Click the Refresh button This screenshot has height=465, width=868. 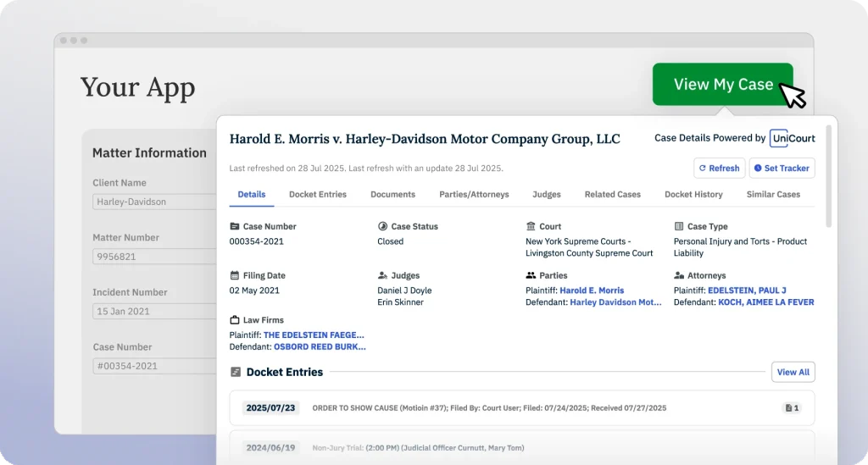[x=719, y=168]
